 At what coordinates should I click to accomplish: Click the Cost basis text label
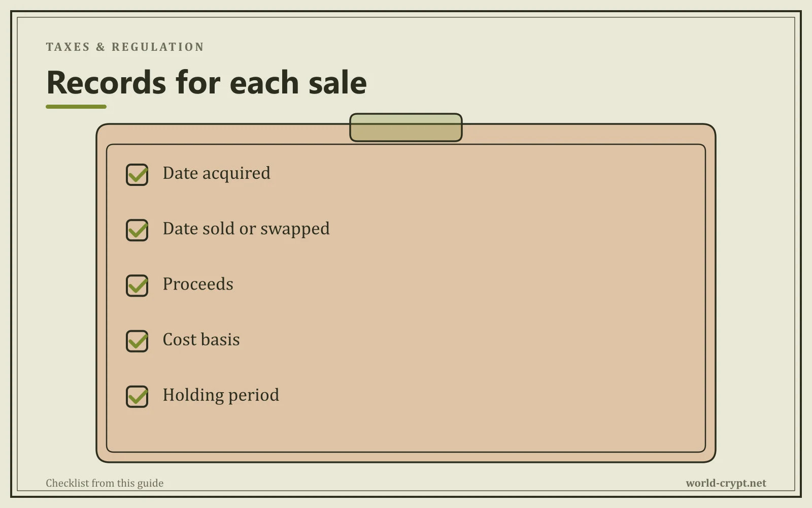201,339
